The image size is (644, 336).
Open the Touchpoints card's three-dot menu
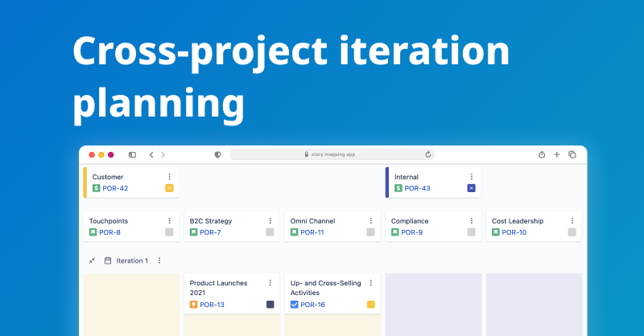[169, 221]
